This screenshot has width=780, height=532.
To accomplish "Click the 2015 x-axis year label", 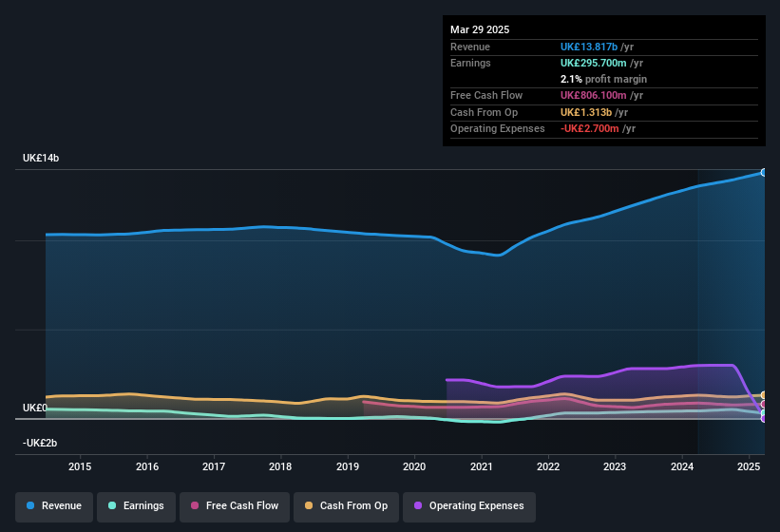I will pos(80,466).
